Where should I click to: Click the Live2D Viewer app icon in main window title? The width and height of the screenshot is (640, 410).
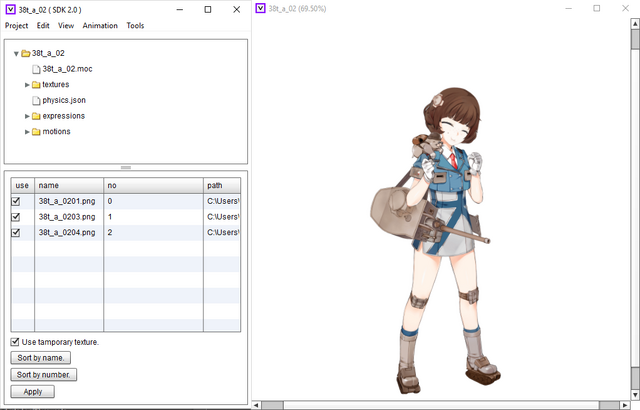(11, 9)
